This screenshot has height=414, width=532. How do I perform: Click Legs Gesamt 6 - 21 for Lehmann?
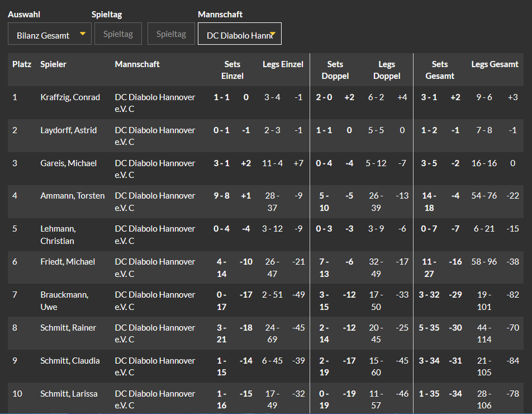(x=484, y=229)
